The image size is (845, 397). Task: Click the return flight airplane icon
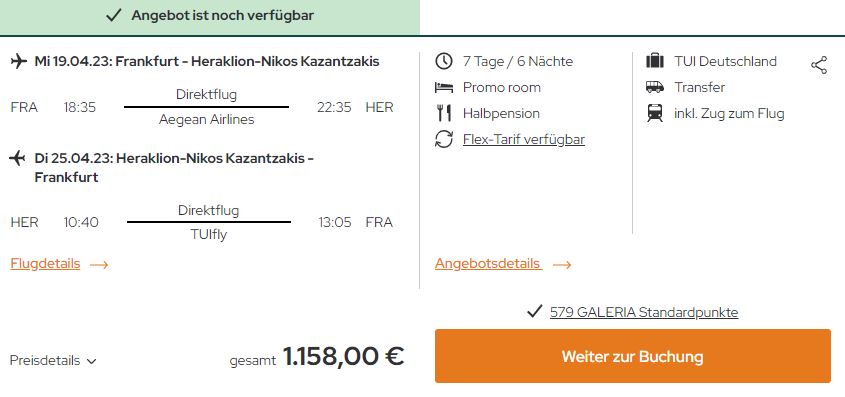(x=18, y=158)
